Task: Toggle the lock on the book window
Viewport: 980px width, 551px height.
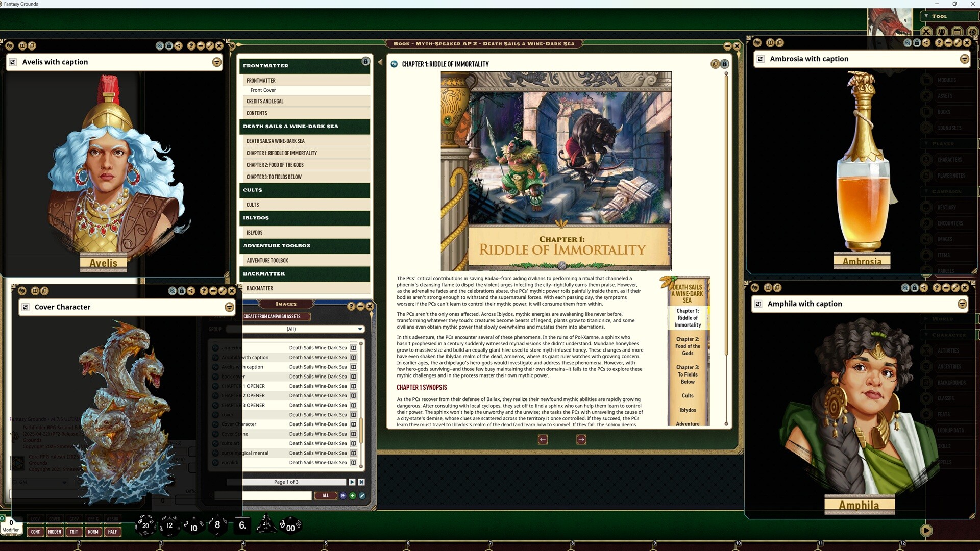Action: coord(724,64)
